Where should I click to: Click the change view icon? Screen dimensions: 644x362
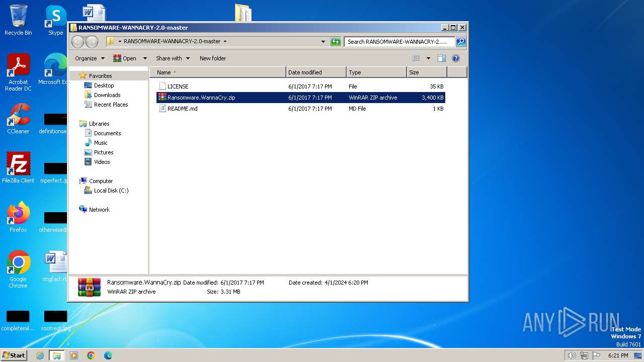click(416, 58)
